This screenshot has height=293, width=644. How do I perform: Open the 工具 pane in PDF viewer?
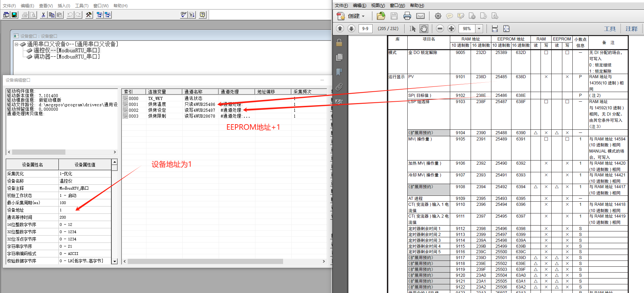tap(610, 29)
